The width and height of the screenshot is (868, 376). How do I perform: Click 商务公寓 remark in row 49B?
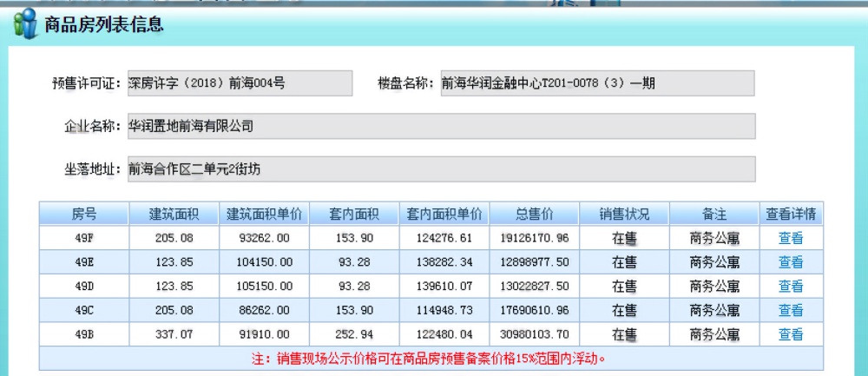[714, 334]
